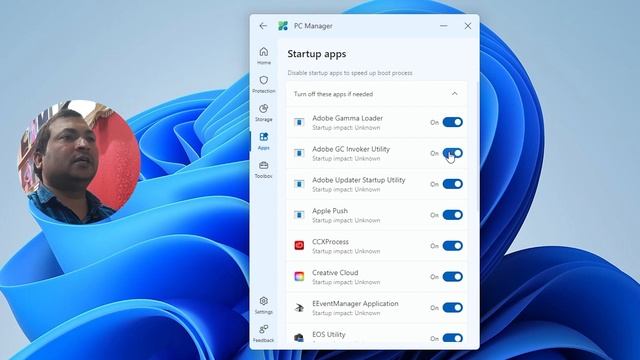
Task: Open the Feedback section in sidebar
Action: coord(264,333)
